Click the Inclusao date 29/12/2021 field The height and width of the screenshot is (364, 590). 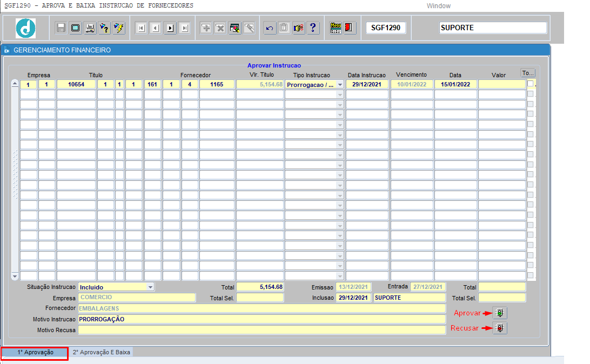[x=353, y=298]
